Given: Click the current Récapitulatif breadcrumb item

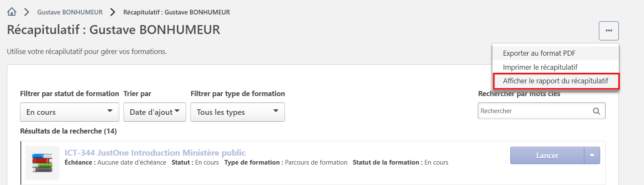Looking at the screenshot, I should [x=176, y=12].
